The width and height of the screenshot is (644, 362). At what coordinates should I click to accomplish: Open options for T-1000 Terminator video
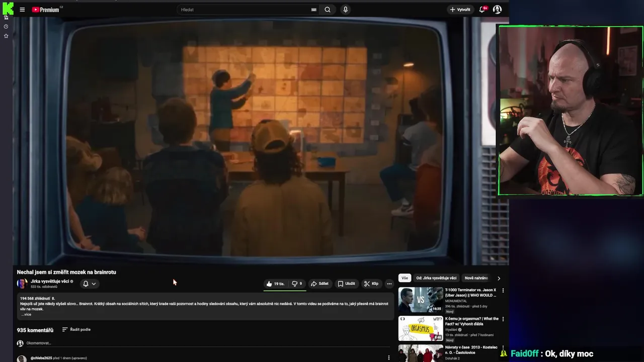503,290
